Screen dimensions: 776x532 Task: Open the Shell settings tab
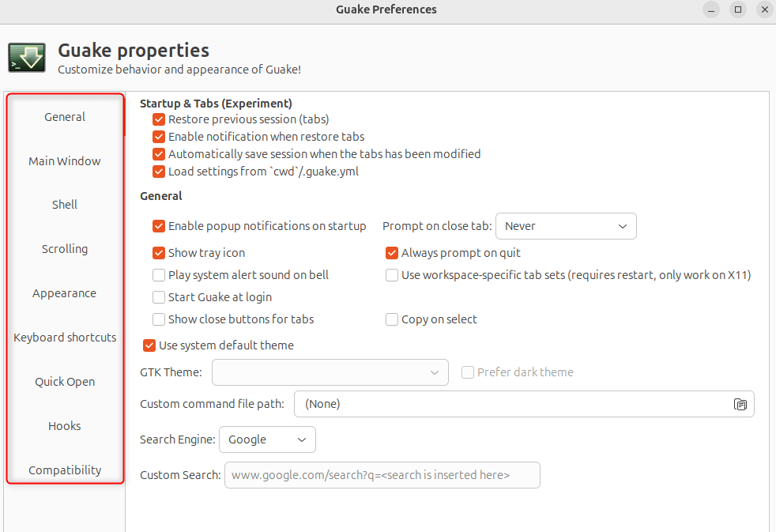[x=65, y=205]
